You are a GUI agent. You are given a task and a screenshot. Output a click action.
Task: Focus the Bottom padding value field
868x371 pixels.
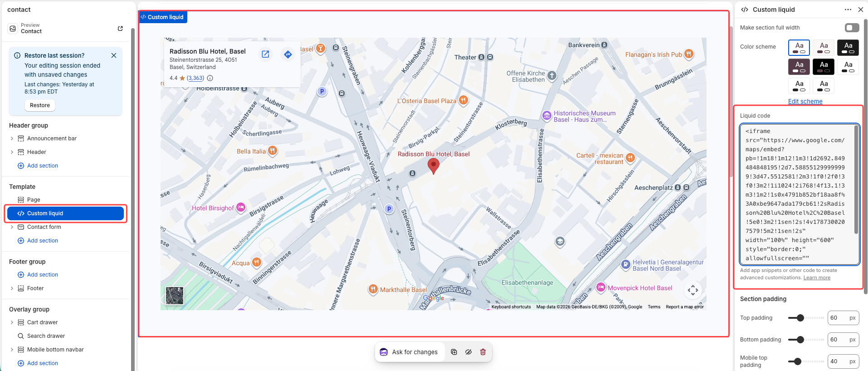click(x=843, y=340)
